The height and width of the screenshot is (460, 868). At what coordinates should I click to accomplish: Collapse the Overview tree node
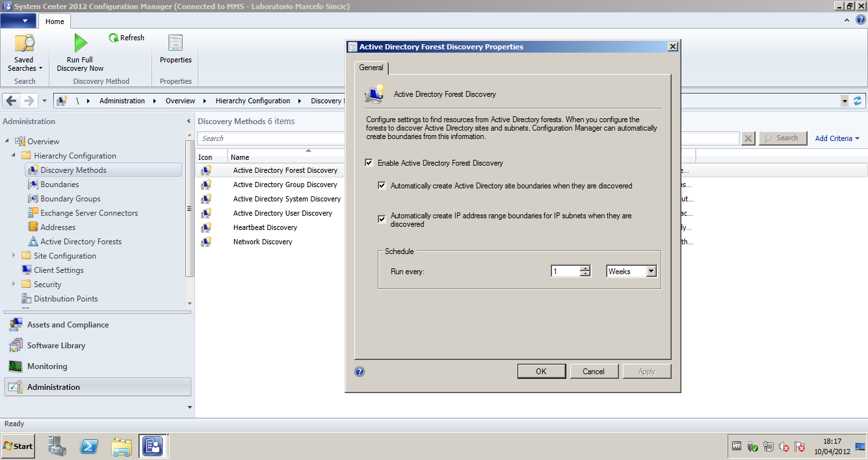[x=8, y=141]
